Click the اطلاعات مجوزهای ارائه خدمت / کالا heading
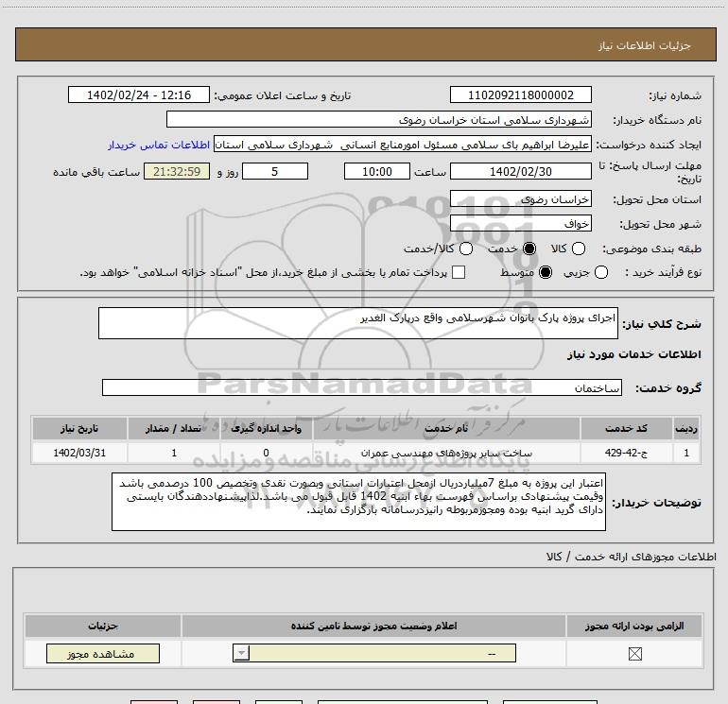This screenshot has height=704, width=728. (x=631, y=557)
